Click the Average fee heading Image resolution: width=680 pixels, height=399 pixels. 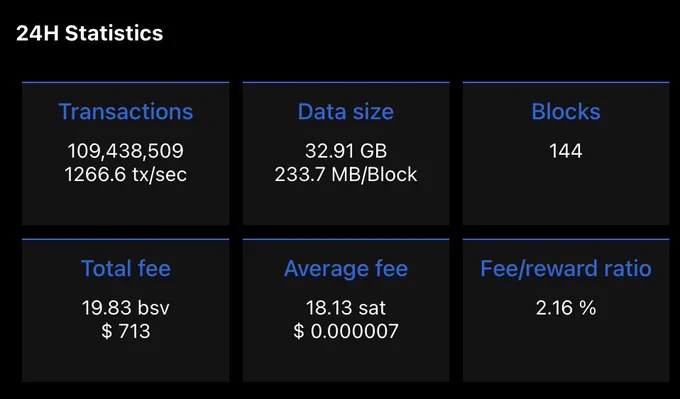click(x=346, y=268)
